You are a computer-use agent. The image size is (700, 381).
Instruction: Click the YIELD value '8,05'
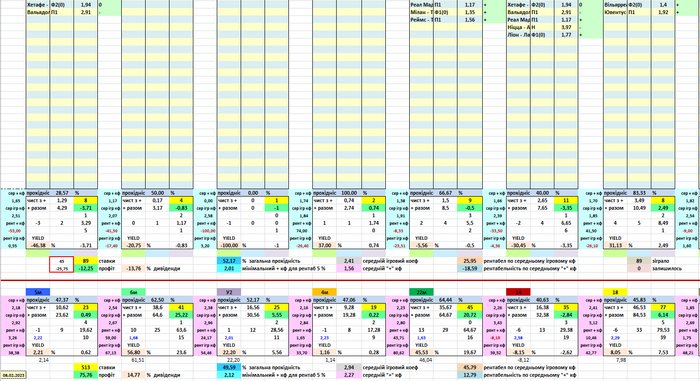[615, 352]
